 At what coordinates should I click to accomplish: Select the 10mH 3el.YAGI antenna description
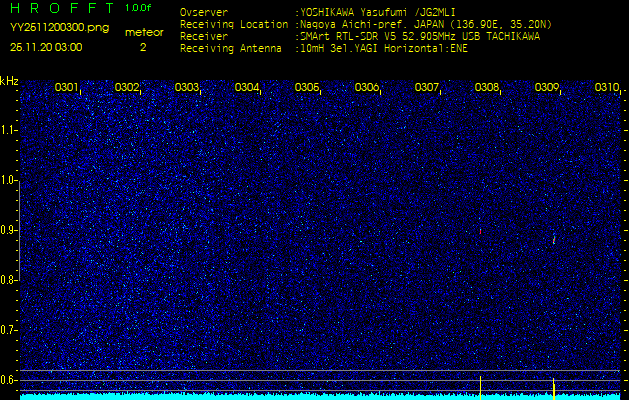pyautogui.click(x=384, y=49)
